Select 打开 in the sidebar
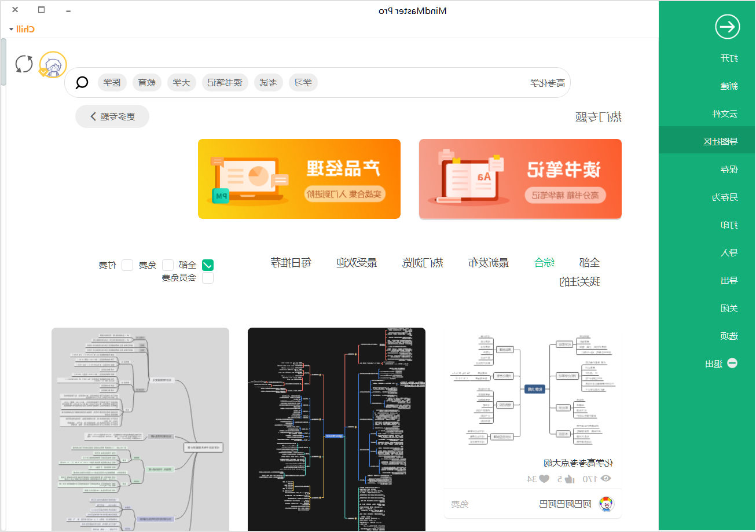This screenshot has height=532, width=756. pos(729,58)
